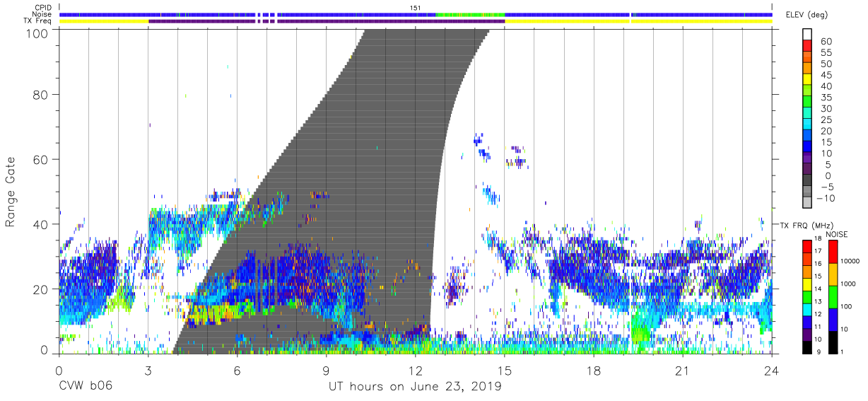868x401 pixels.
Task: Click the purple segment of TX Freq strip
Action: [x=327, y=21]
